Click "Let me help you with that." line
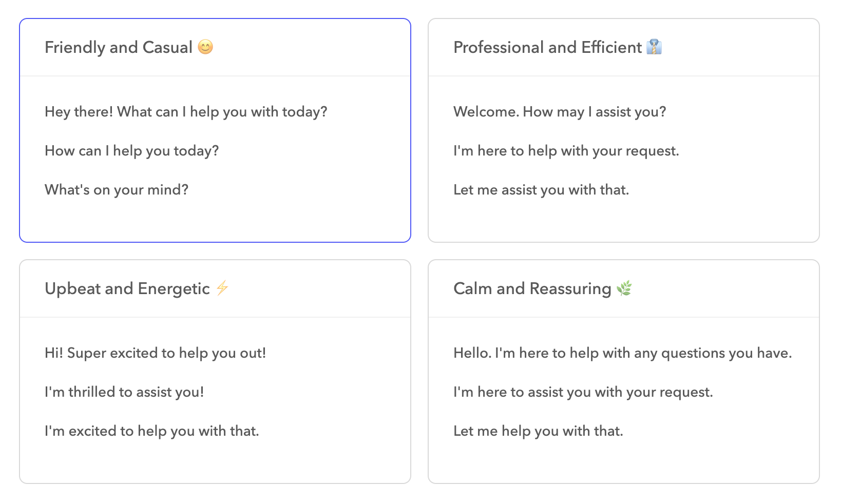The width and height of the screenshot is (841, 504). pos(538,431)
